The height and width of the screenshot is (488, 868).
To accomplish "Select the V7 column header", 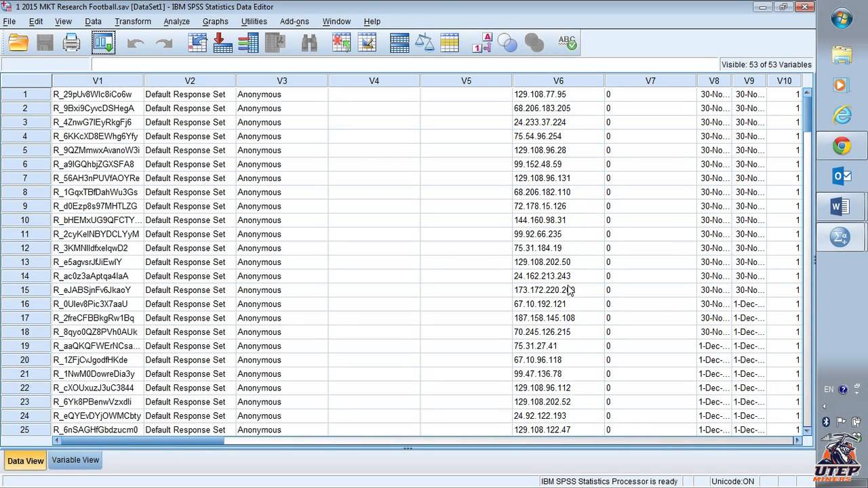I will [x=650, y=81].
